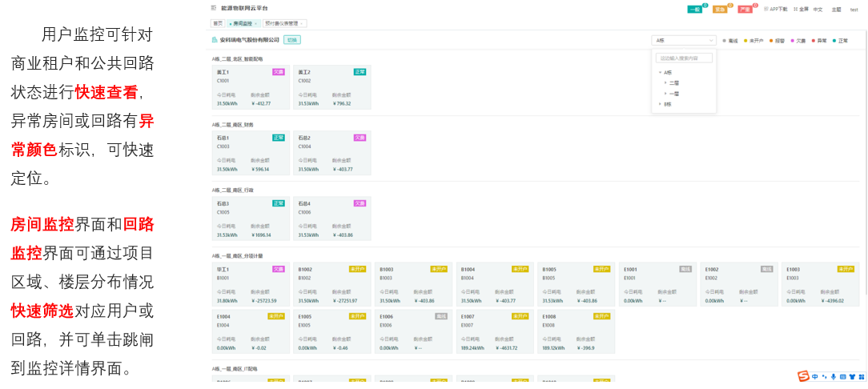Click the 切换 switch company button

click(292, 39)
